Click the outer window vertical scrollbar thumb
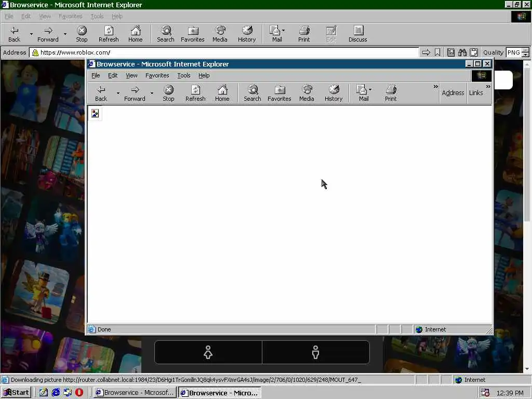 tap(527, 144)
